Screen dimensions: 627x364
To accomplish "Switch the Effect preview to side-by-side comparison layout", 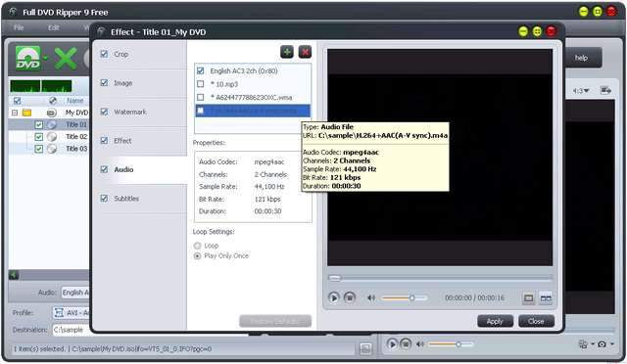I will point(546,298).
